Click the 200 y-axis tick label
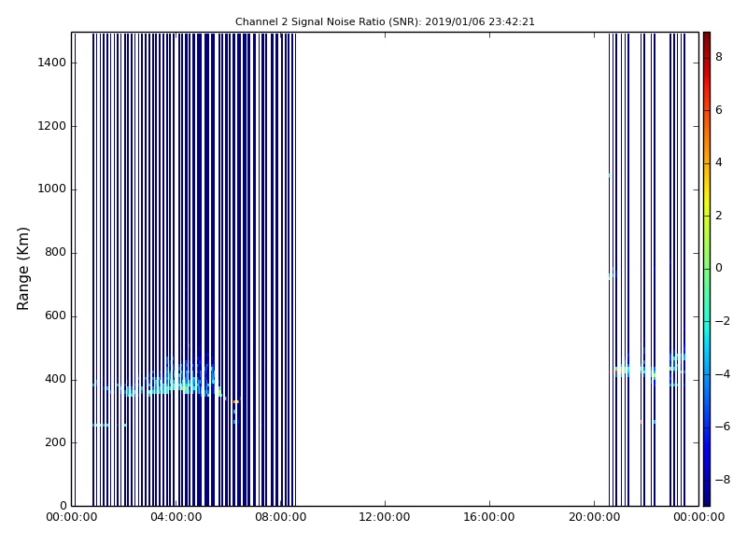This screenshot has width=747, height=560. 55,442
